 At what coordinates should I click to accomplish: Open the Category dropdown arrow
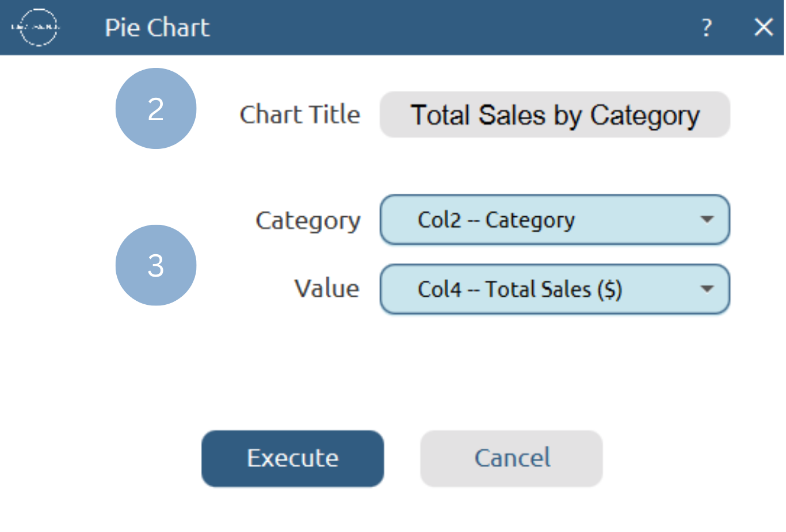tap(706, 220)
